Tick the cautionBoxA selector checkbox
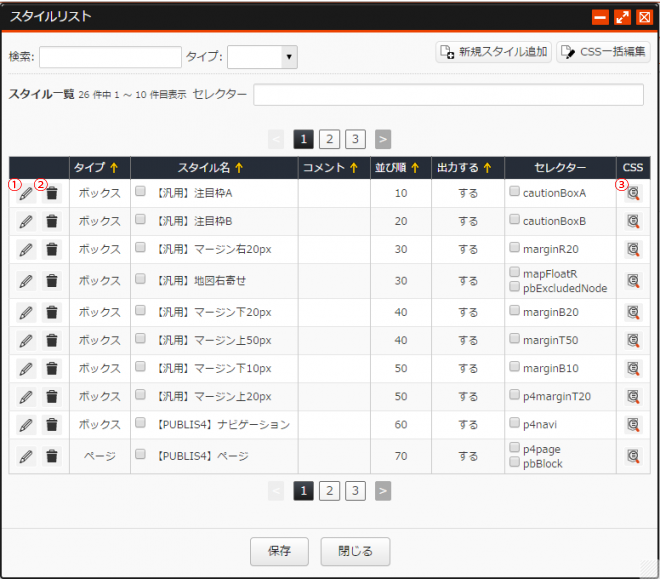The width and height of the screenshot is (660, 579). [514, 191]
